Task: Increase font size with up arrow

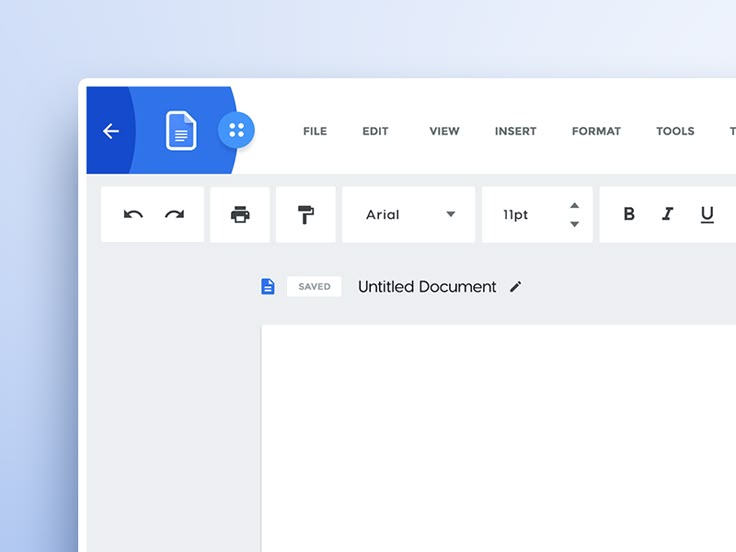Action: 574,205
